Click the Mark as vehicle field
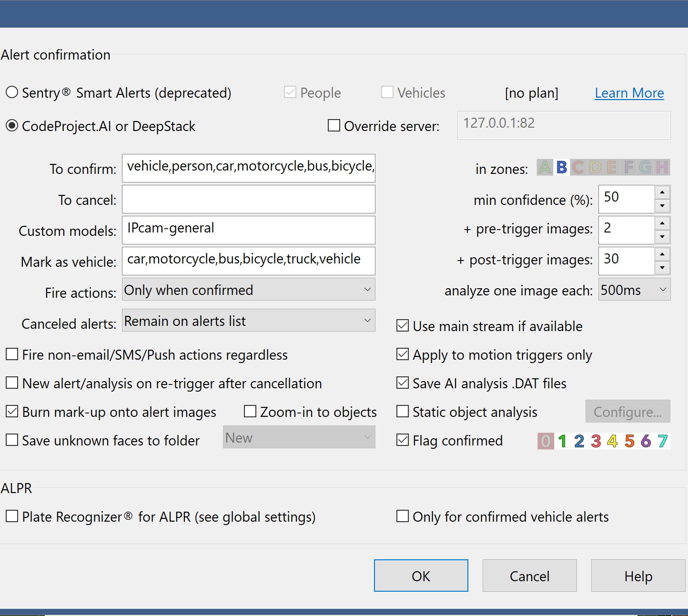The image size is (688, 616). 249,261
